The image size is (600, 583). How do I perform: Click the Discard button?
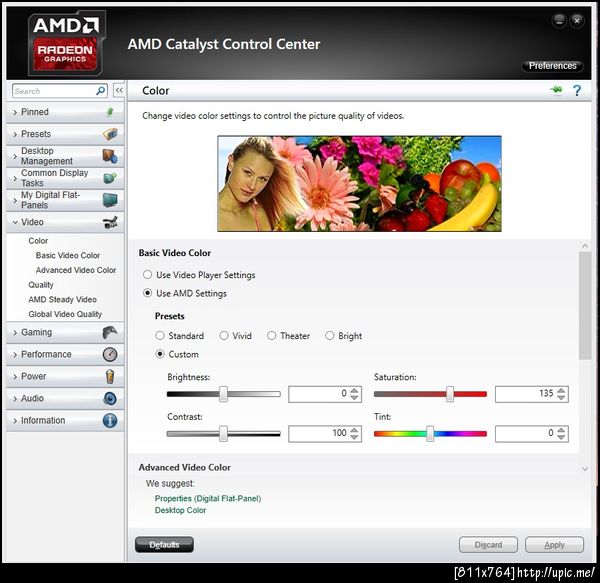tap(488, 544)
